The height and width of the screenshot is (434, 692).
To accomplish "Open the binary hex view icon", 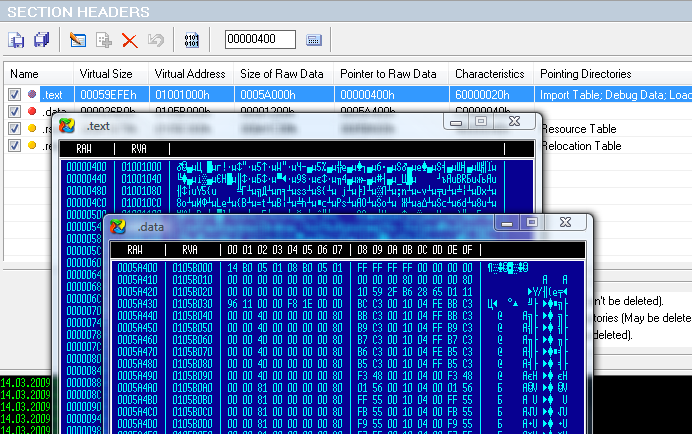I will tap(192, 40).
